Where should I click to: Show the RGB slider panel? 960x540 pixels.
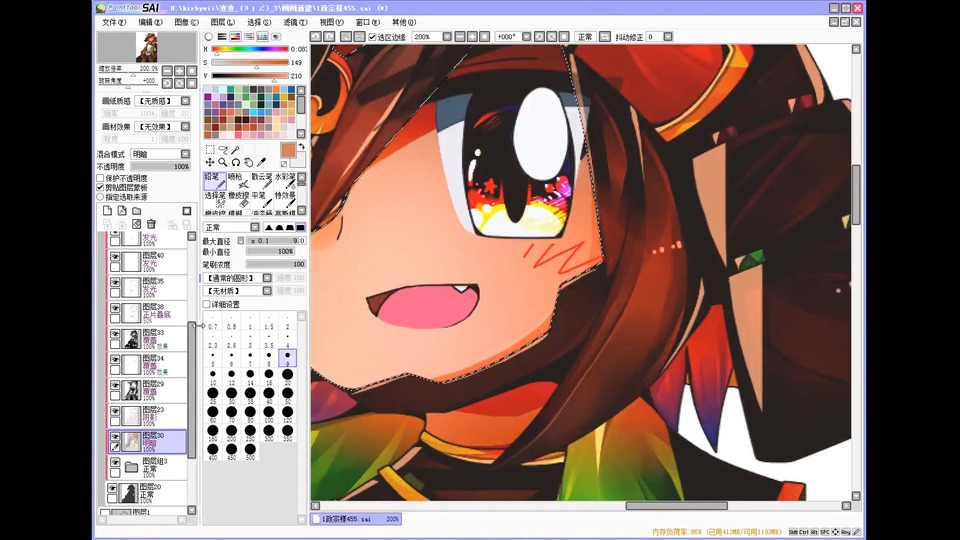(x=222, y=37)
